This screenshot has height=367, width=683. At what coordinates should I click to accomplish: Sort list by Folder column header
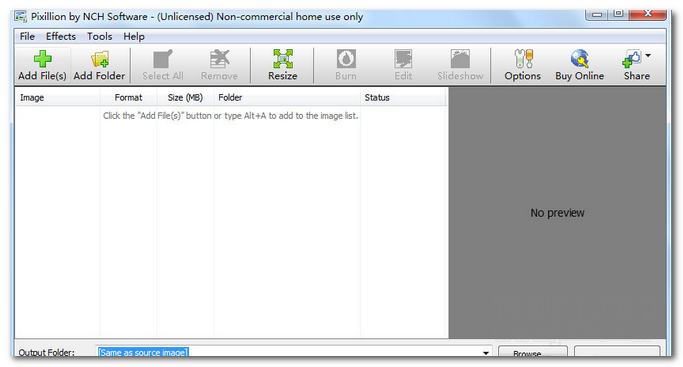[x=287, y=98]
